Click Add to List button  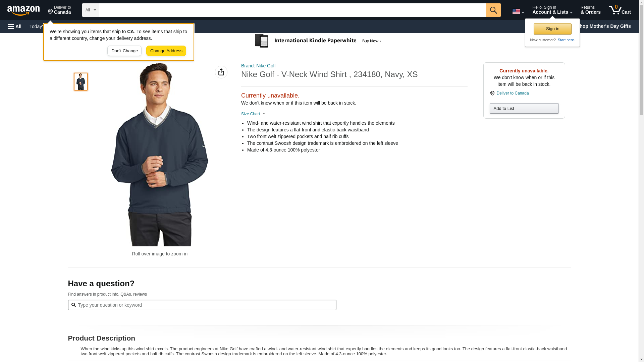(524, 109)
